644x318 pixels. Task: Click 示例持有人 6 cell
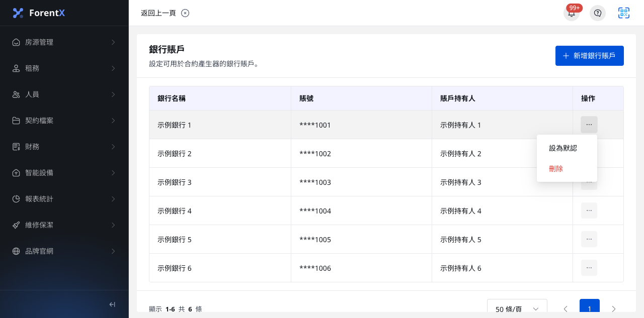pyautogui.click(x=503, y=268)
